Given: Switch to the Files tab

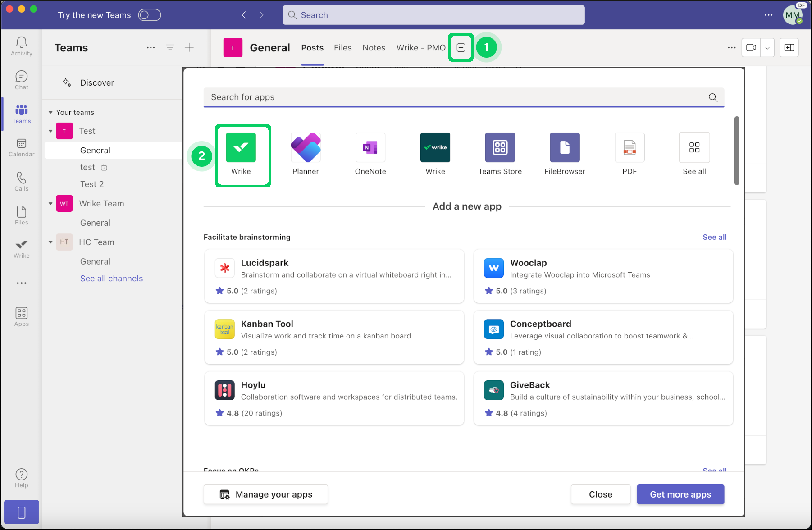Looking at the screenshot, I should [x=342, y=48].
